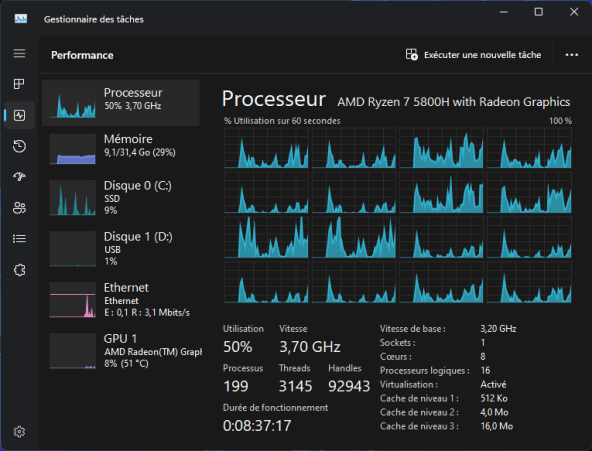Select Disque 0 (C:) item
The width and height of the screenshot is (592, 451).
tap(121, 197)
